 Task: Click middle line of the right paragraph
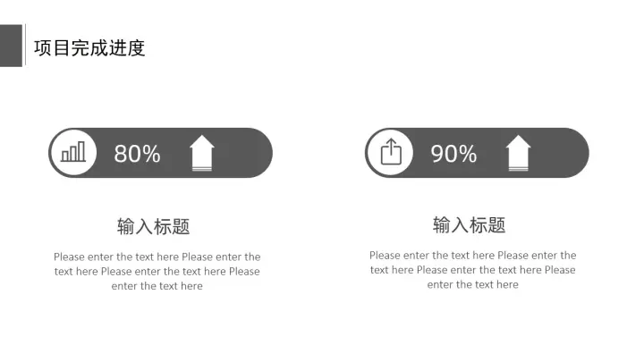click(473, 270)
